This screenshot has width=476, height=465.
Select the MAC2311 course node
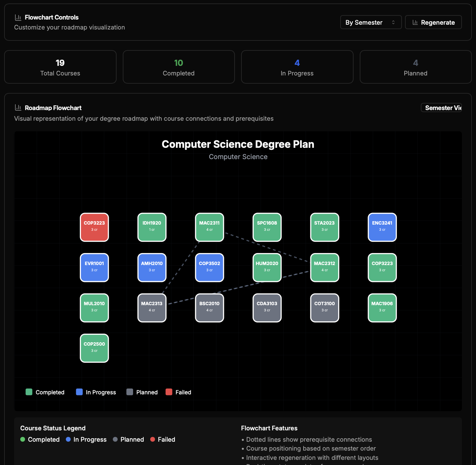click(210, 227)
